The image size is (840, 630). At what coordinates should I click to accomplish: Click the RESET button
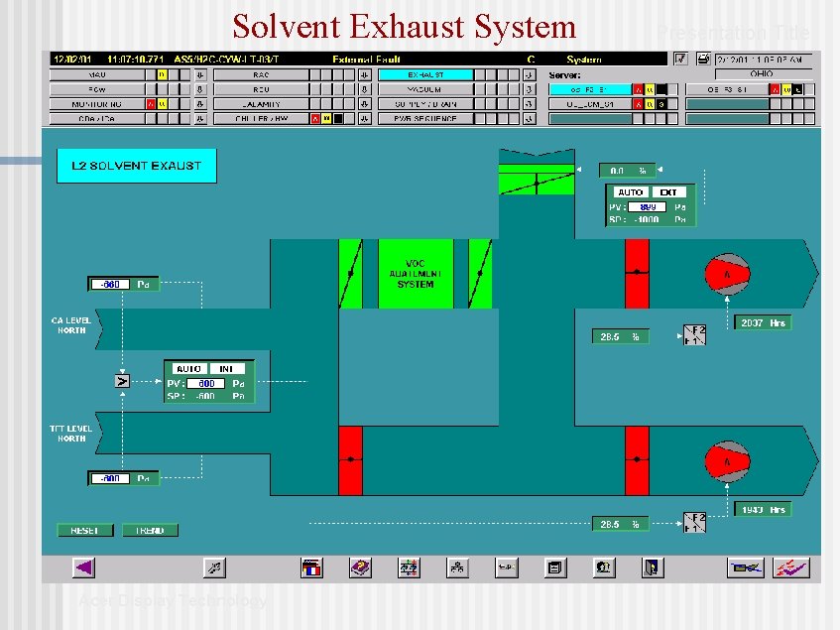click(x=85, y=530)
